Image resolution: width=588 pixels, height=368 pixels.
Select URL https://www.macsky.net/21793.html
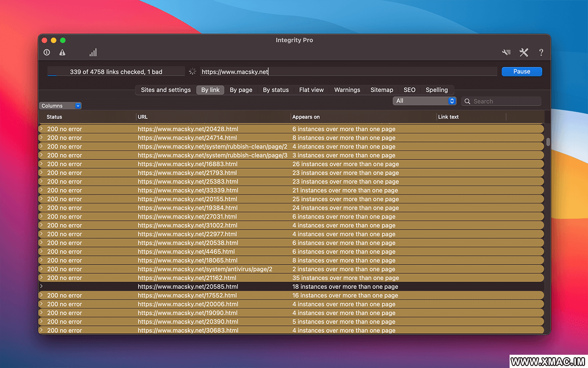[x=188, y=173]
